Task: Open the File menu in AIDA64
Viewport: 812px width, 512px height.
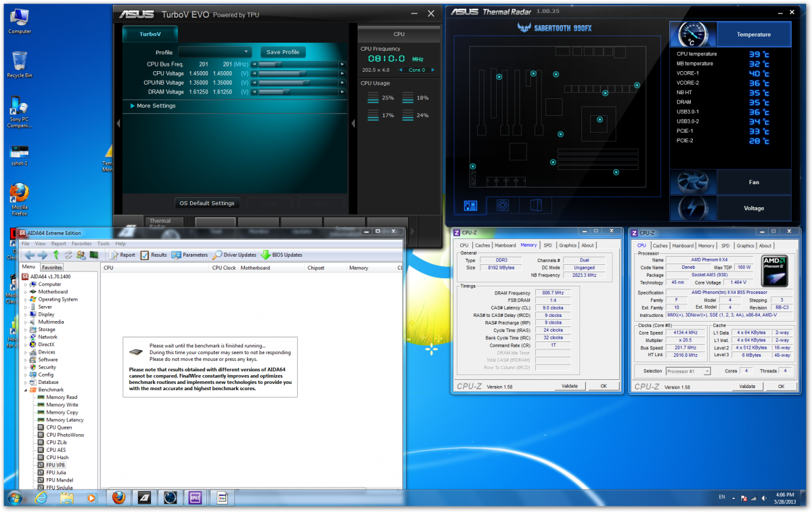Action: (26, 243)
